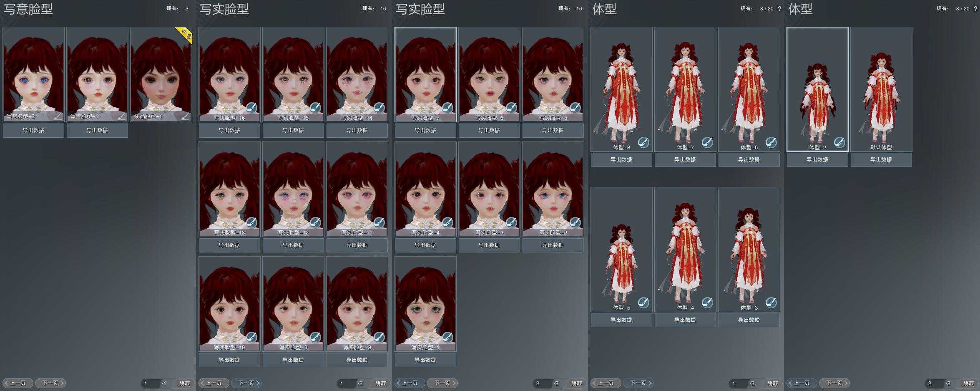Screen dimensions: 980x391
Task: Click the brush icon on 写实脸型-1
Action: click(447, 337)
